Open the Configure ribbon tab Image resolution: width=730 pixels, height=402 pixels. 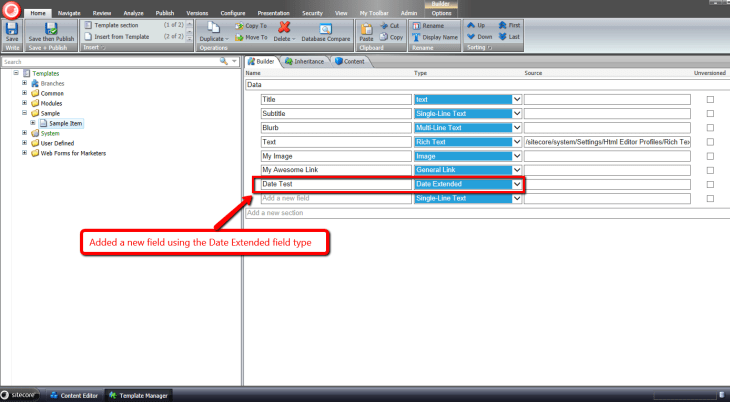(x=233, y=13)
